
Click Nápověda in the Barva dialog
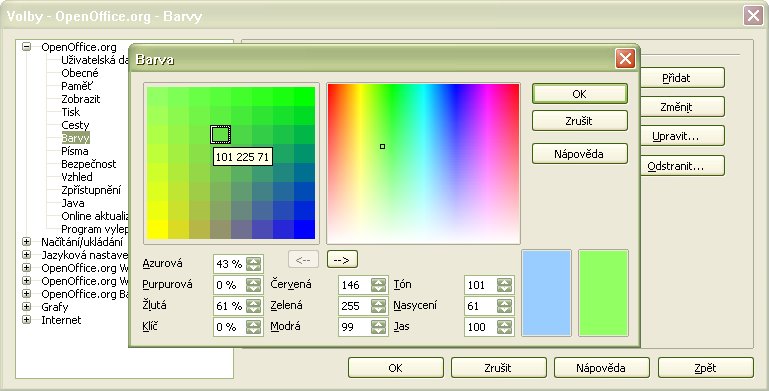point(580,154)
